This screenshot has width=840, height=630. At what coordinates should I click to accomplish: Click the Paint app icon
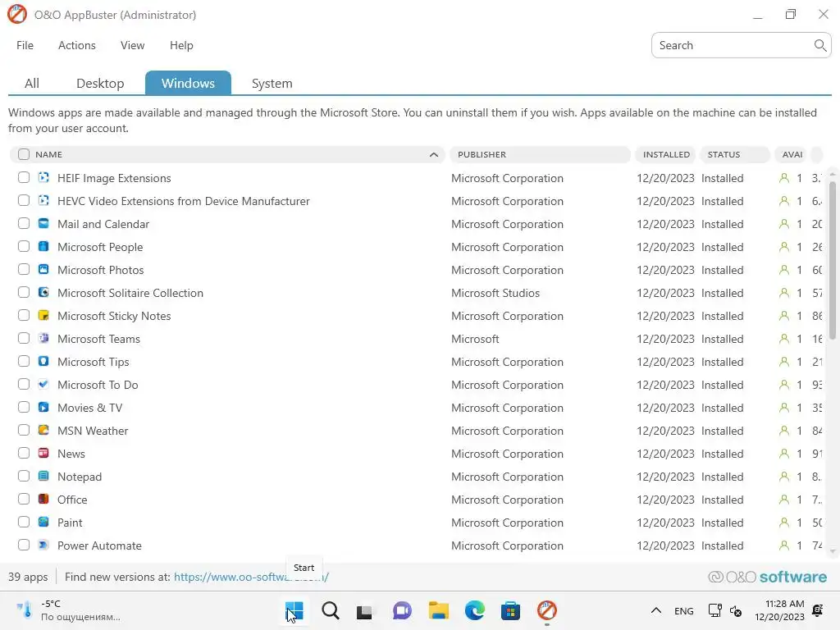pos(44,522)
